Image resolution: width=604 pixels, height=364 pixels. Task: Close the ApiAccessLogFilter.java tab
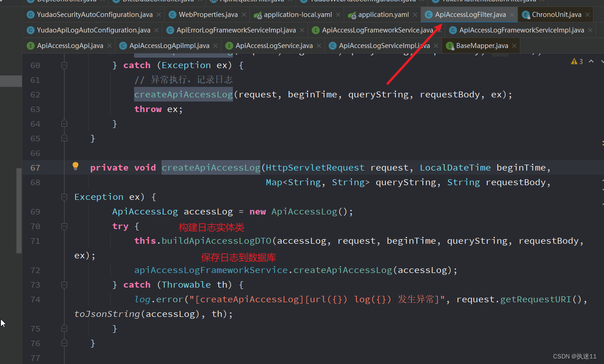click(x=512, y=15)
